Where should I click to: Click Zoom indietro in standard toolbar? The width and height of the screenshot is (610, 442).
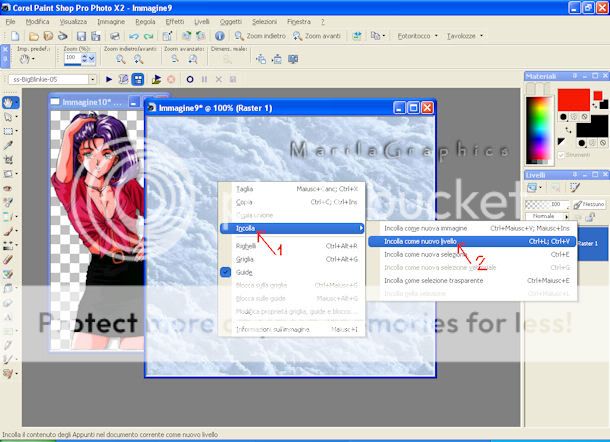(260, 36)
